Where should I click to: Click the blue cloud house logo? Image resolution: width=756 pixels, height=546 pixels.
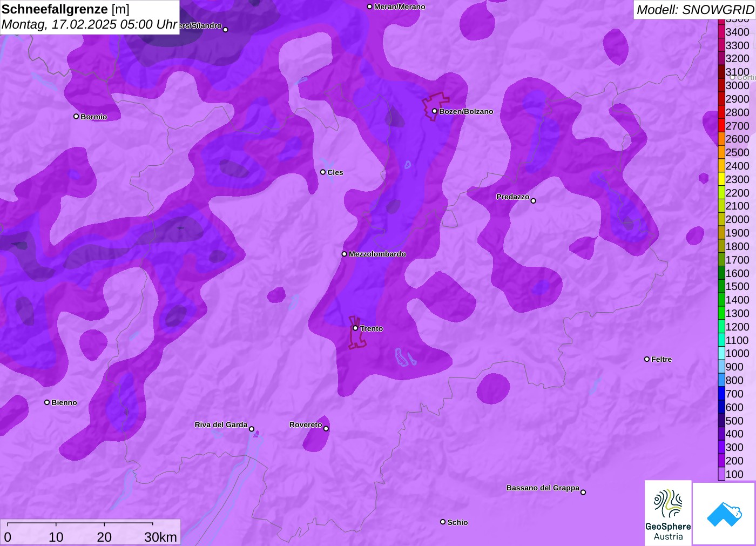click(724, 514)
